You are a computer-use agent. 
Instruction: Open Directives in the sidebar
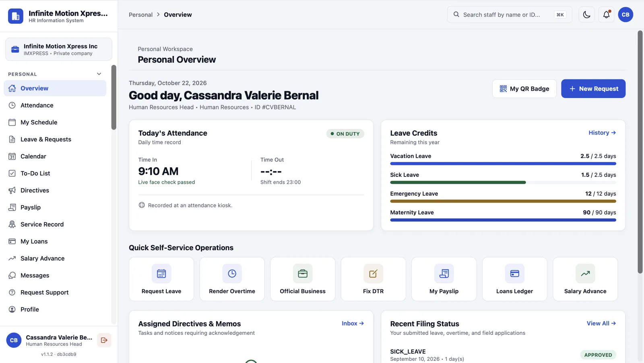(x=55, y=190)
